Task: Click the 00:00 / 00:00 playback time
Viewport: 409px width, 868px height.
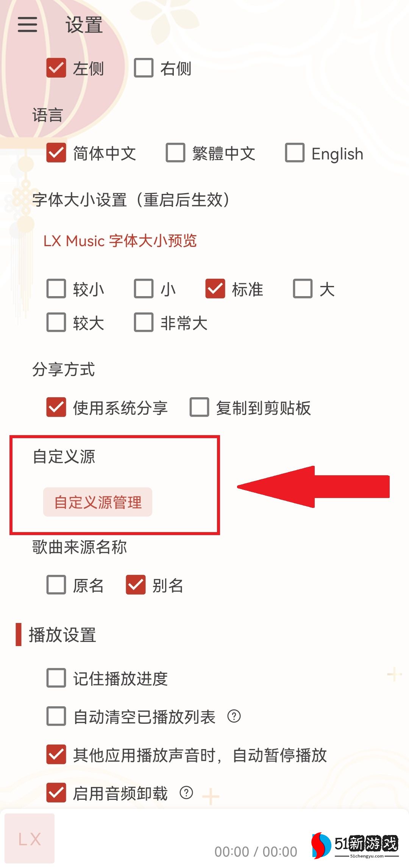Action: (256, 852)
